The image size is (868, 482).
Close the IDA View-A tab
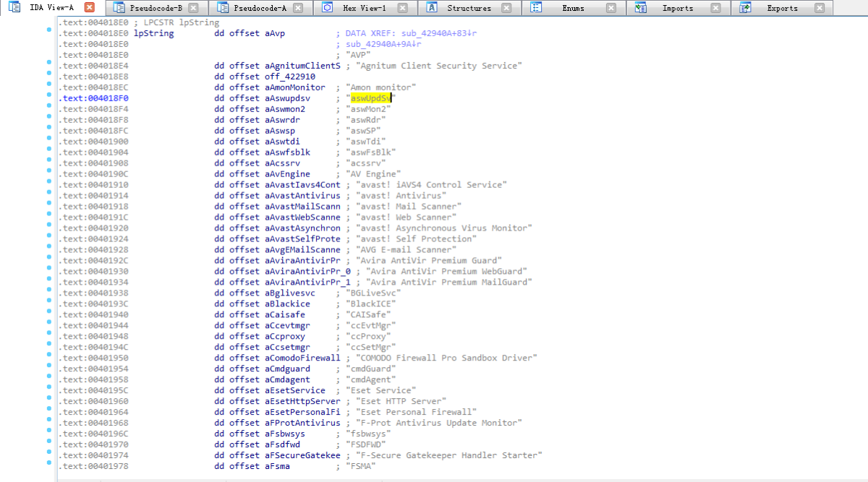point(89,8)
